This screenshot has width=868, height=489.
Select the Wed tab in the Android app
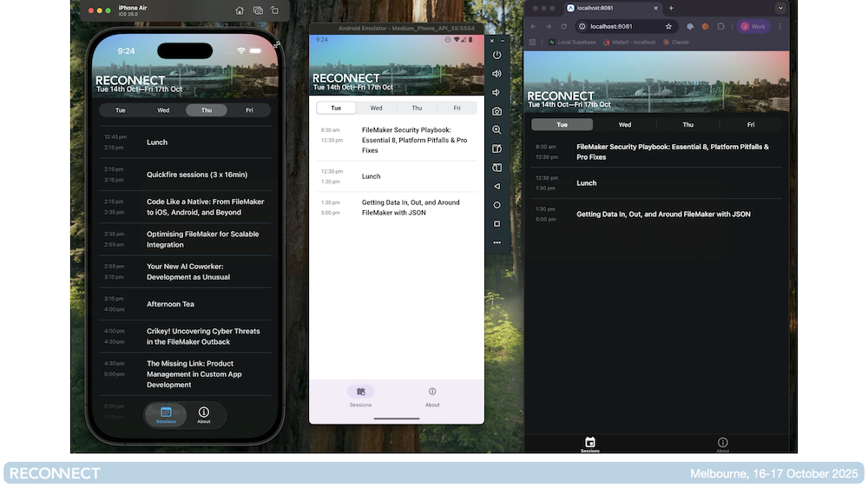(x=376, y=108)
